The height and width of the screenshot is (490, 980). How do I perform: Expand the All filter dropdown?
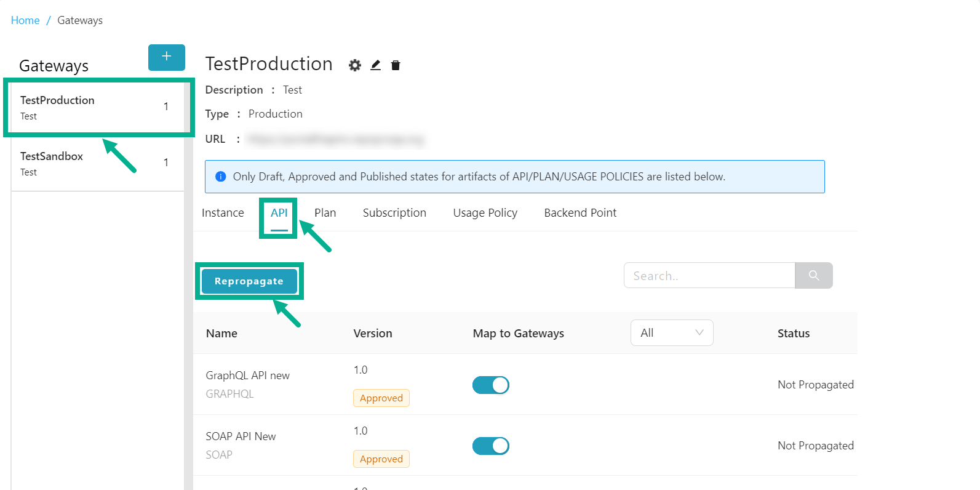point(671,333)
